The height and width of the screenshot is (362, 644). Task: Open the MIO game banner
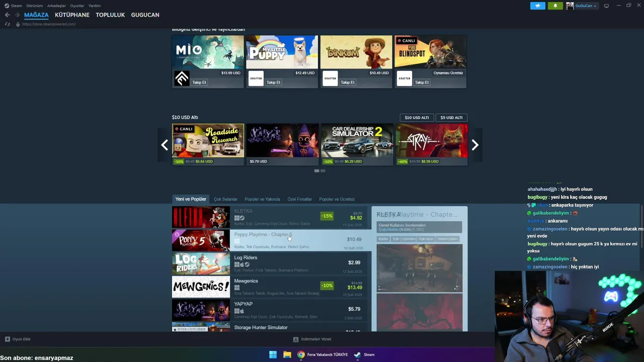point(208,52)
